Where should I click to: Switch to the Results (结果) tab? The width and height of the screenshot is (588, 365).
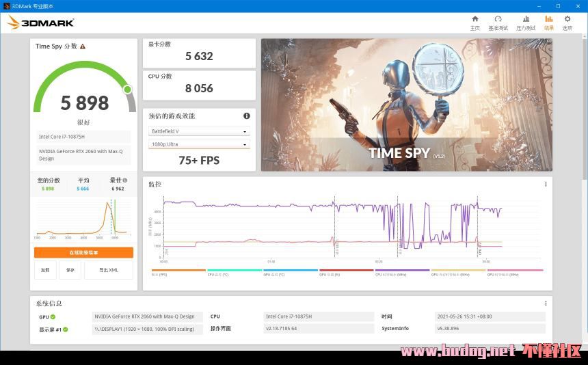tap(548, 23)
